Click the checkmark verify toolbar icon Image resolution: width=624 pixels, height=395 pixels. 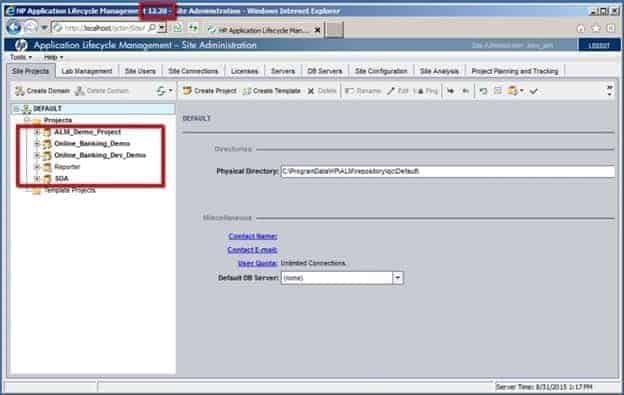(534, 91)
